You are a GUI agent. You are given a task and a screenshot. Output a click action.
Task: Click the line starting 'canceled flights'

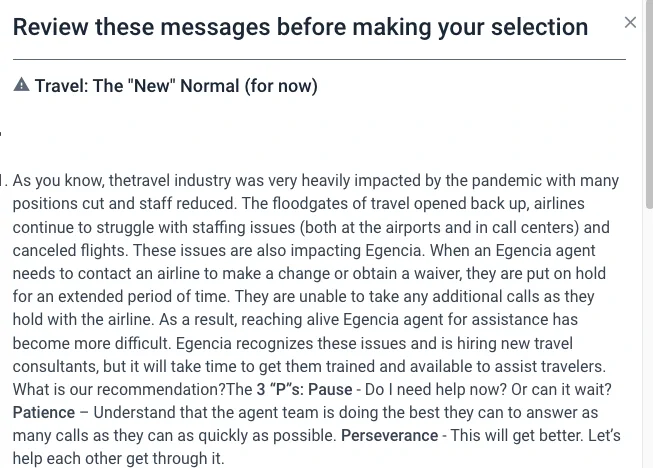304,250
